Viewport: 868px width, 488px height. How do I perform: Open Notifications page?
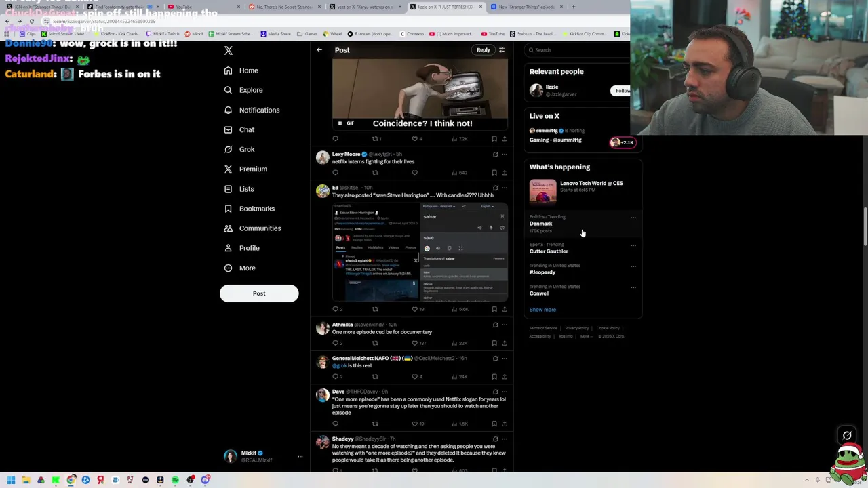coord(251,110)
